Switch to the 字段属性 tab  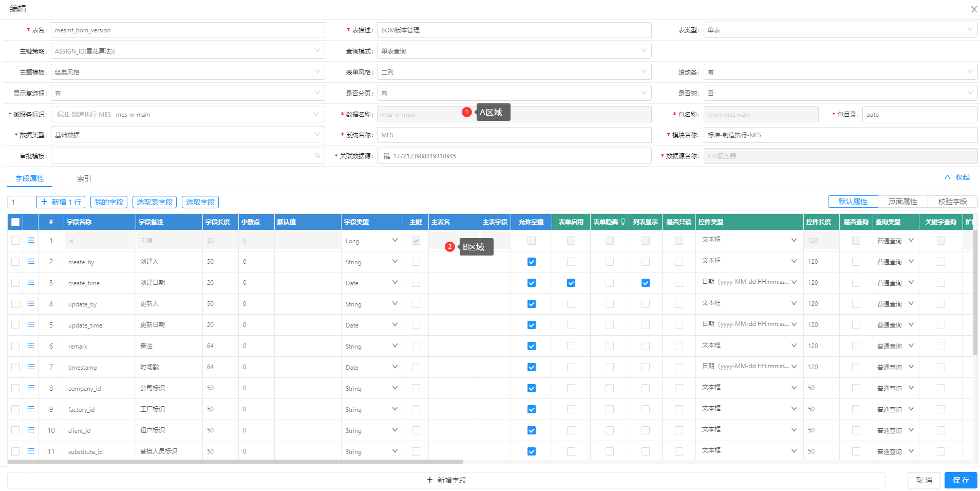tap(30, 178)
